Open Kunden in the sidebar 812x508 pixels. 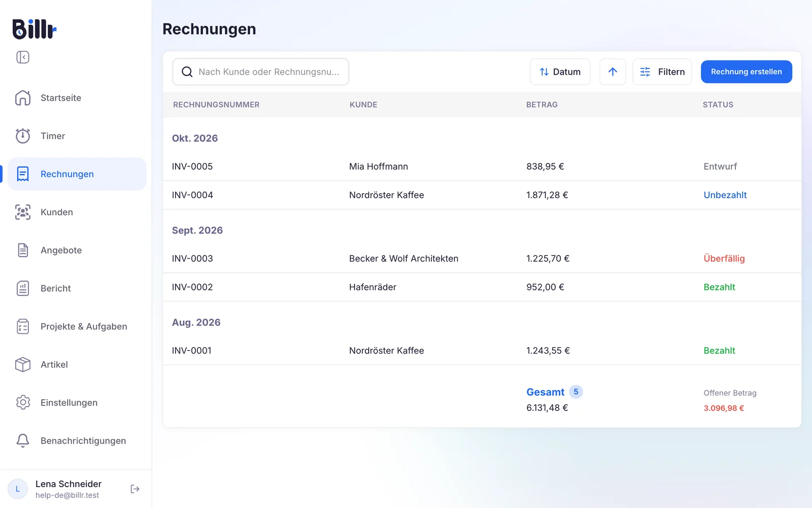coord(77,212)
